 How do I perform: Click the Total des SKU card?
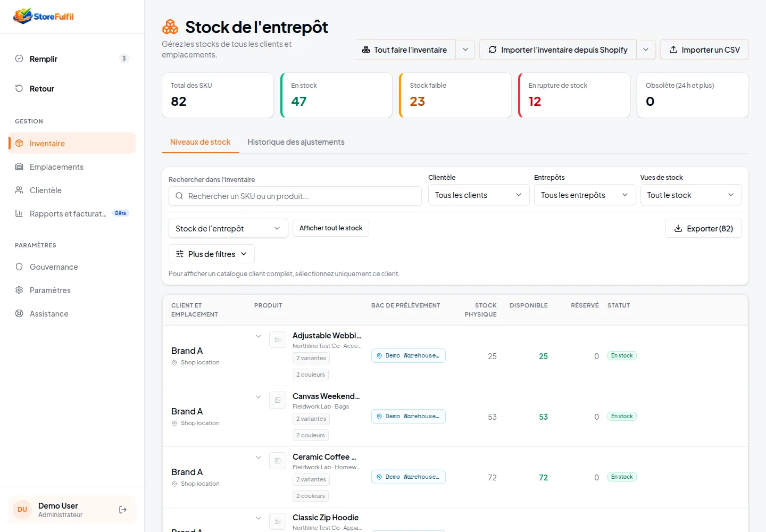[218, 95]
